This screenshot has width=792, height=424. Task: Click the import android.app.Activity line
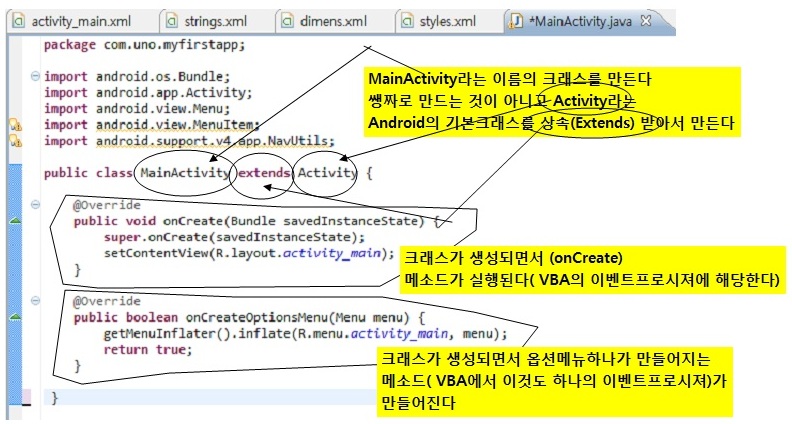148,93
